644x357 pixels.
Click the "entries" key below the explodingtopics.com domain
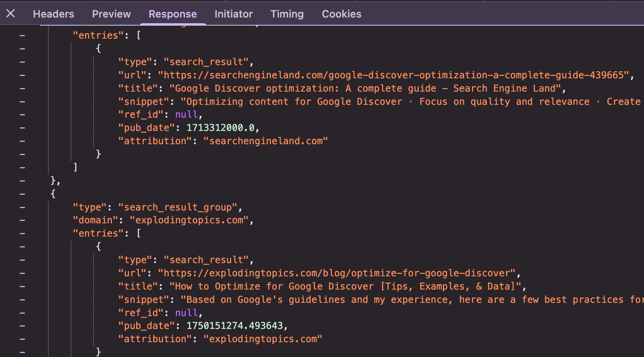coord(98,233)
